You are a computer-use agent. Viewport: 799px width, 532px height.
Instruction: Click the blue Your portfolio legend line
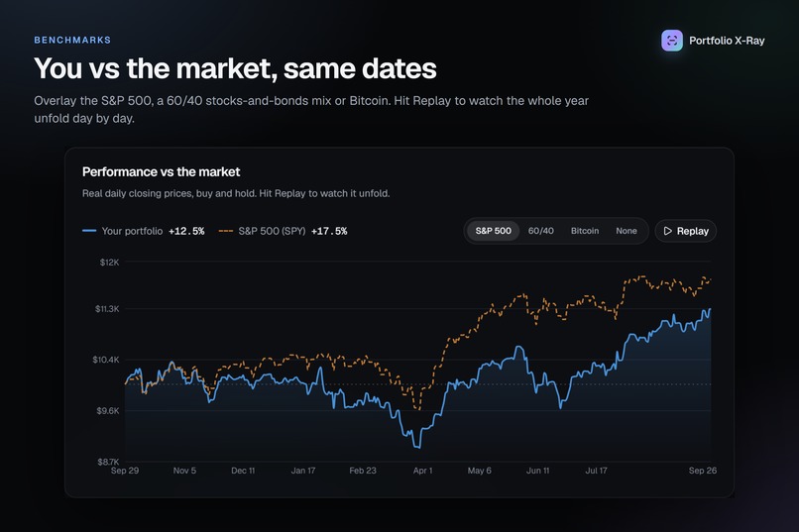[x=89, y=231]
